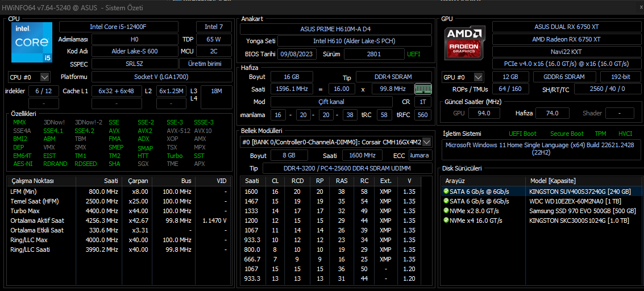This screenshot has width=644, height=291.
Task: Click the Ortalama Etkili Saat row
Action: pos(119,230)
